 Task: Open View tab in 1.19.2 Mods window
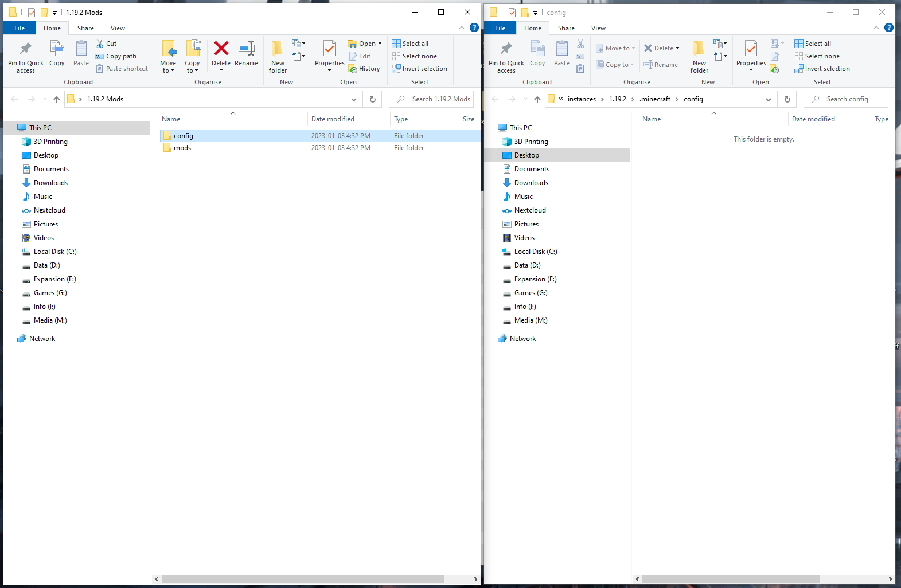coord(118,28)
